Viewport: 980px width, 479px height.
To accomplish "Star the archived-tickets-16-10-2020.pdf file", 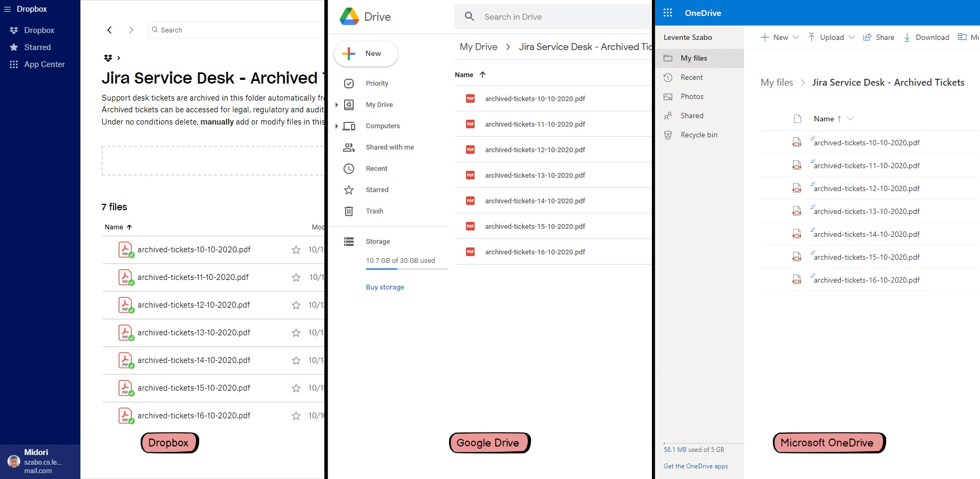I will pos(296,416).
